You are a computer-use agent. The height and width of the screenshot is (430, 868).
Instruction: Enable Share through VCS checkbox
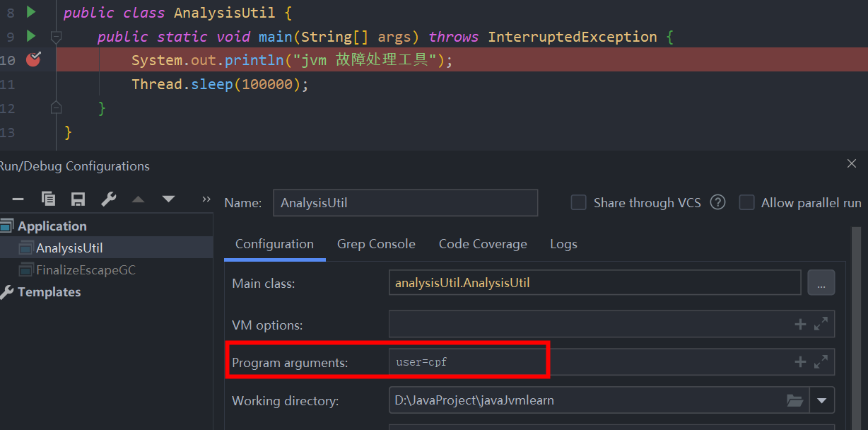(578, 203)
